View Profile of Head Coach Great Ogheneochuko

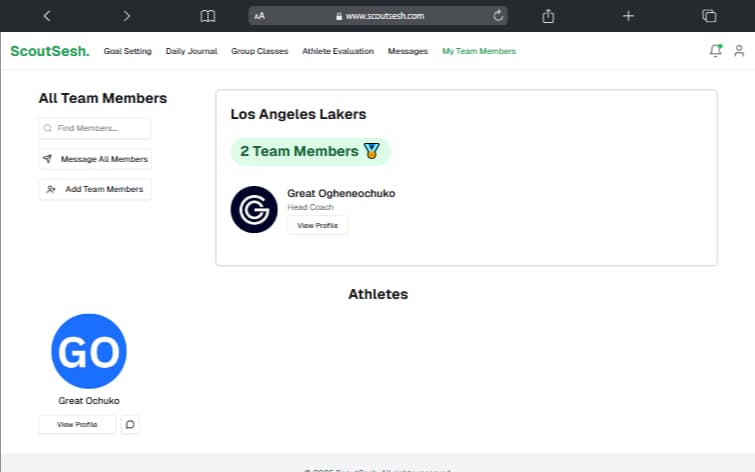(x=317, y=225)
